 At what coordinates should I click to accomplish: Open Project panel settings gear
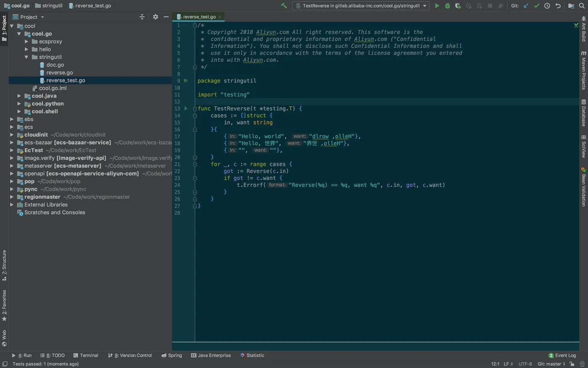(155, 17)
